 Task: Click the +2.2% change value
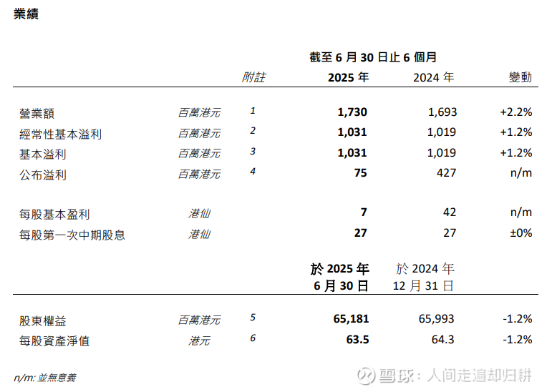tap(516, 112)
